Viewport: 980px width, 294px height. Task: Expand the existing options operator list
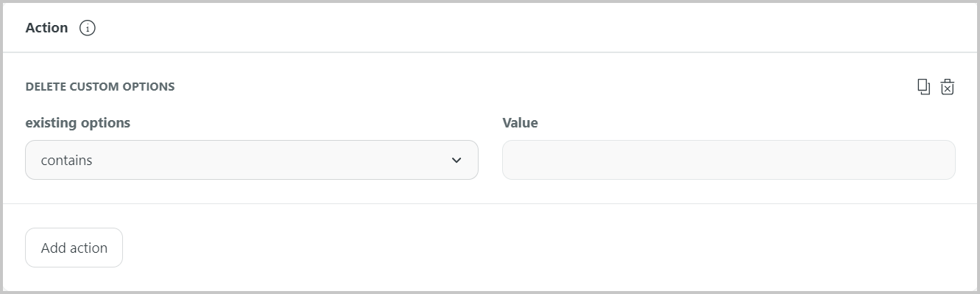pos(252,160)
